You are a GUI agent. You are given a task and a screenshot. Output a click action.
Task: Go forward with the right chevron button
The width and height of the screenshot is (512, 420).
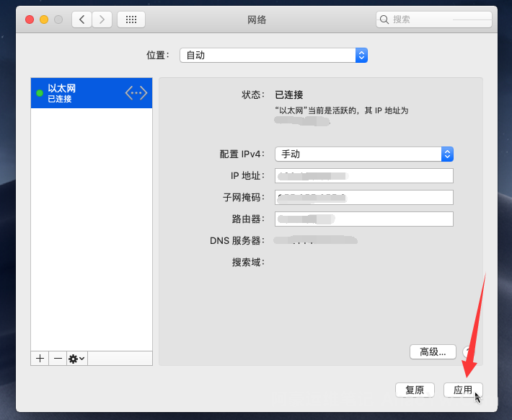pos(102,19)
